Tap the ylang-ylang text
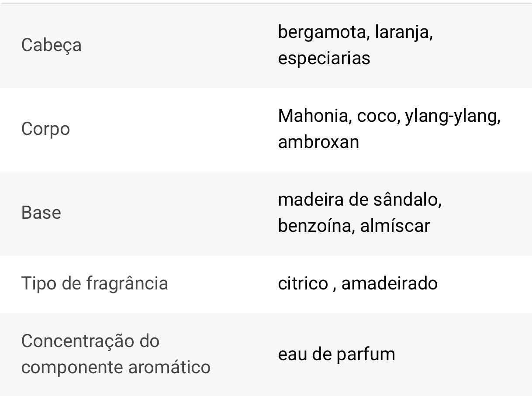Image resolution: width=532 pixels, height=396 pixels. coord(452,117)
